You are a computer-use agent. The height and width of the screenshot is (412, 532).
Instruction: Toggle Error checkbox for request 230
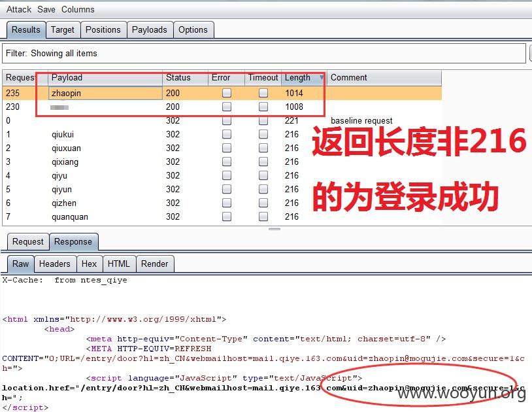[227, 107]
